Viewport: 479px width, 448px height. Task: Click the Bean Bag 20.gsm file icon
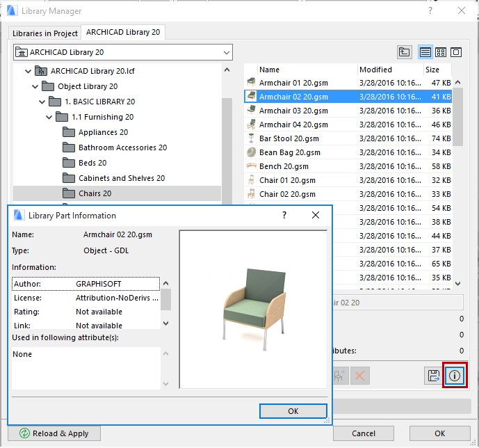pos(251,152)
